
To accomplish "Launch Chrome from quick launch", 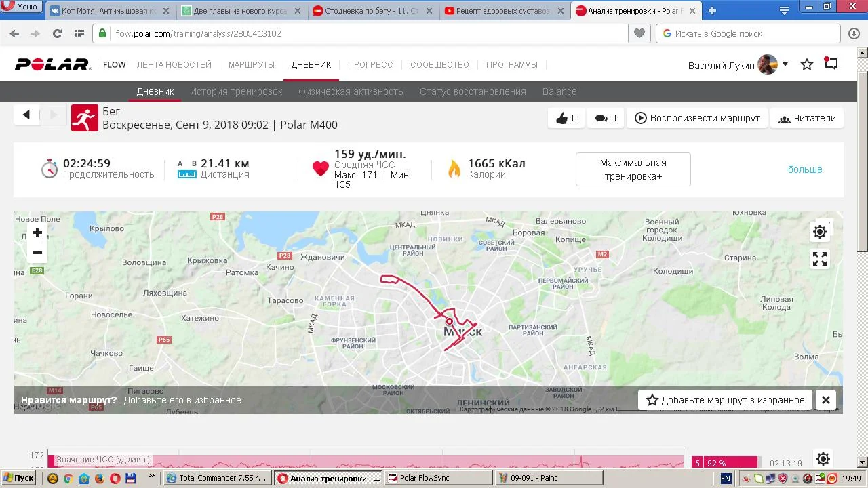I will tap(68, 478).
